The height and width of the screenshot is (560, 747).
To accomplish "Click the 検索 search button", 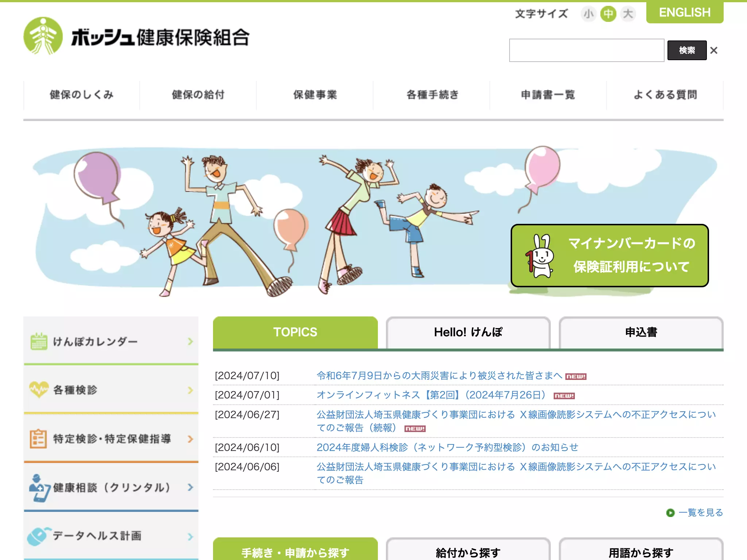I will [687, 50].
